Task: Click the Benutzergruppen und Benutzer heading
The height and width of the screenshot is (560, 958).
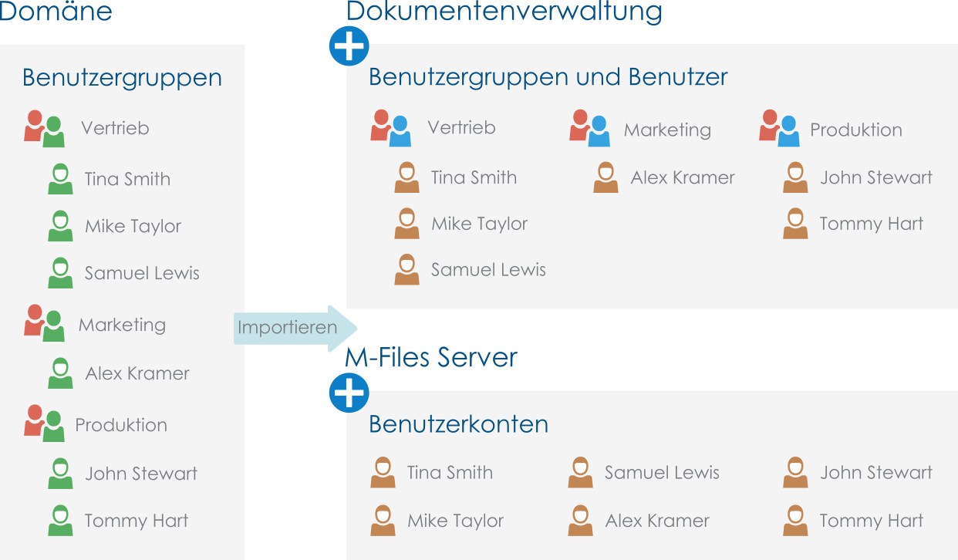Action: (548, 77)
